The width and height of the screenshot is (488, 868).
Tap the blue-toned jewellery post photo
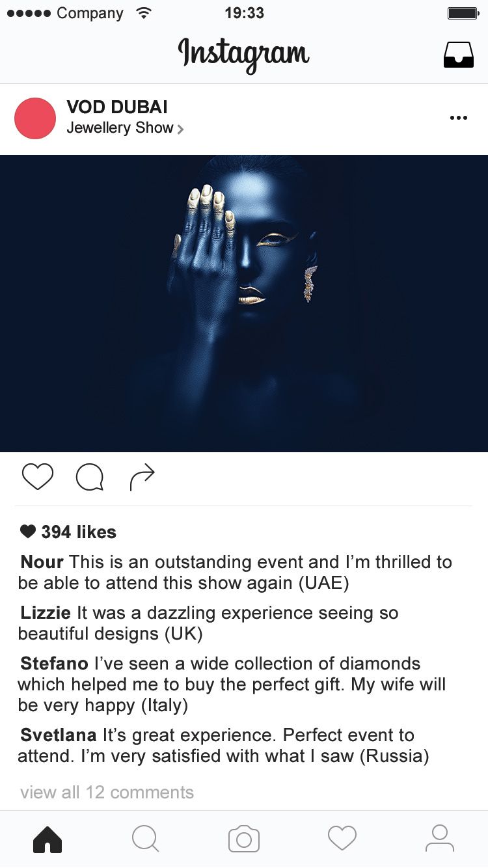(244, 303)
